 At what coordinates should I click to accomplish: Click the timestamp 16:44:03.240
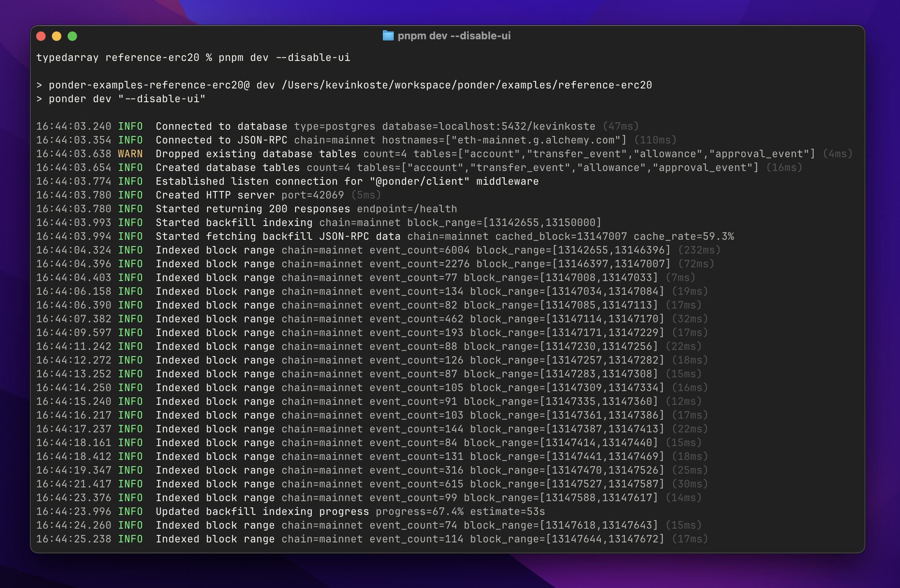point(74,126)
